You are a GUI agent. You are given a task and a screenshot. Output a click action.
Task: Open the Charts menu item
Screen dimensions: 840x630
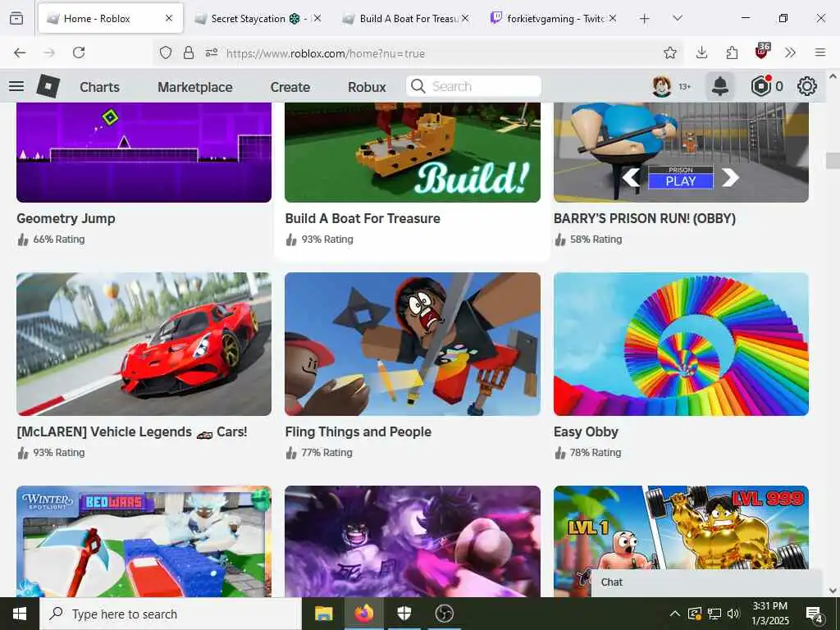coord(99,87)
